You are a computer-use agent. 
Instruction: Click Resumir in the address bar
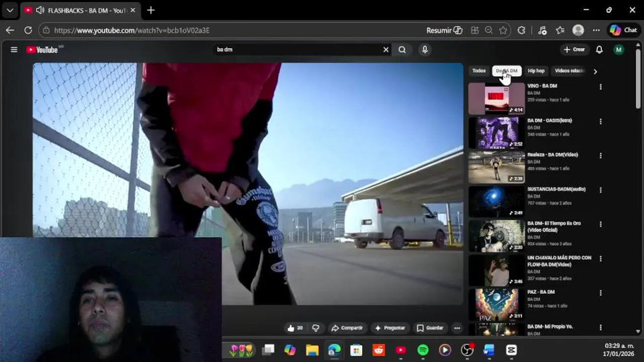(x=444, y=30)
